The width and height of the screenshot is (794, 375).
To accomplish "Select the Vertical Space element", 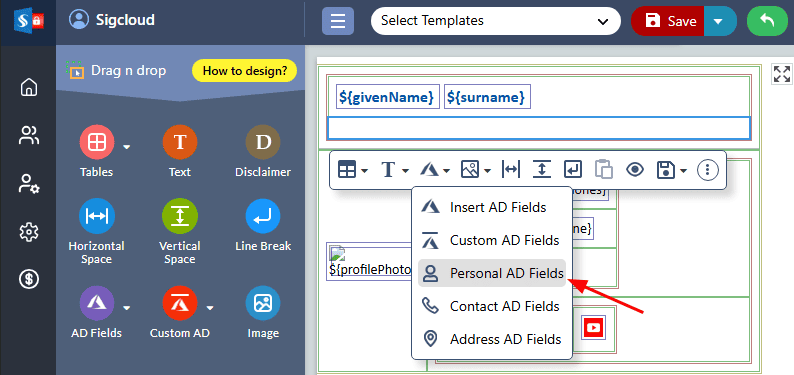I will point(180,232).
